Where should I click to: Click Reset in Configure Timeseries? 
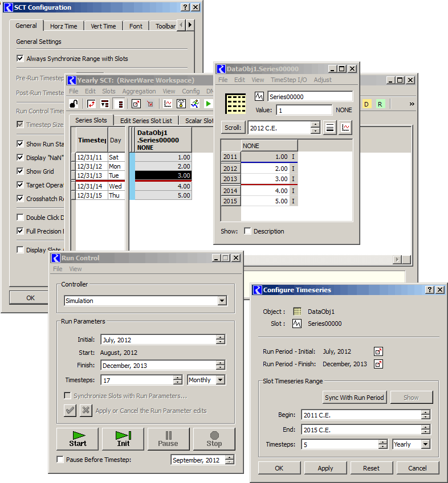(371, 468)
